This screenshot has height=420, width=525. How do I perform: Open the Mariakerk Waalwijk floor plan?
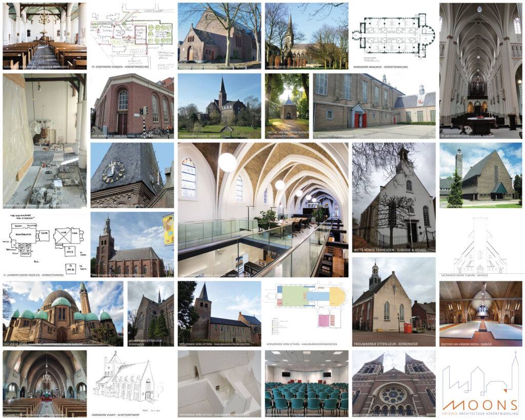[394, 36]
